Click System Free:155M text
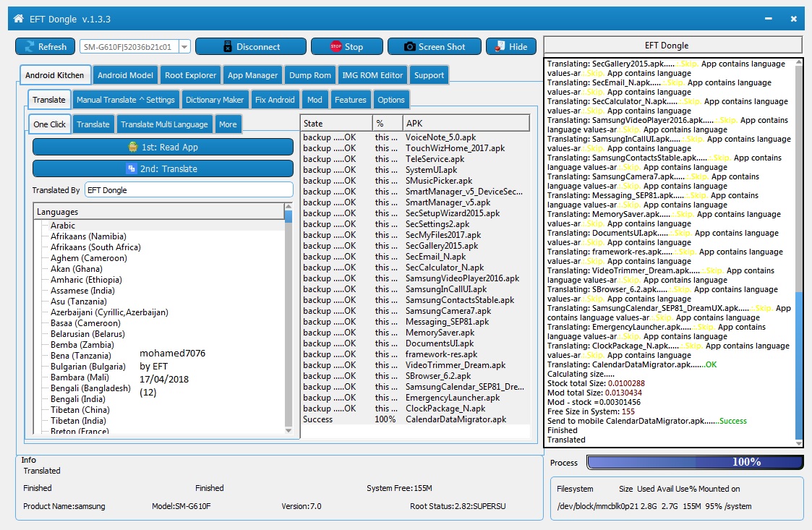The image size is (812, 530). [399, 488]
